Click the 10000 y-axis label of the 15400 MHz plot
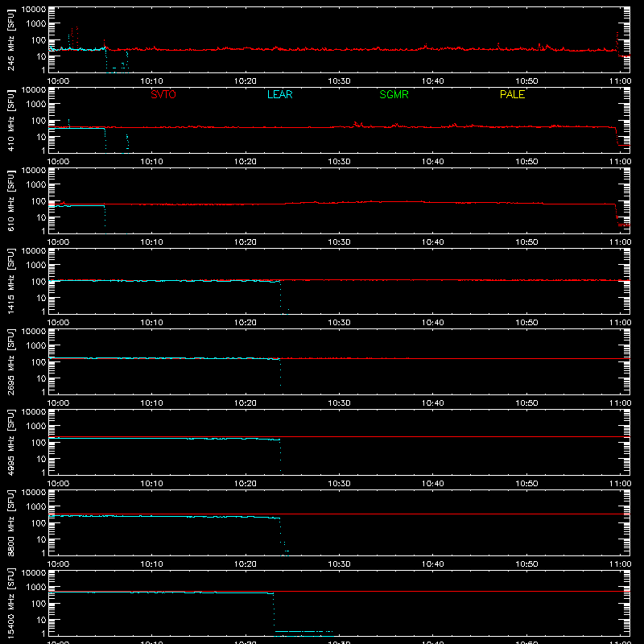The image size is (644, 644). [34, 573]
